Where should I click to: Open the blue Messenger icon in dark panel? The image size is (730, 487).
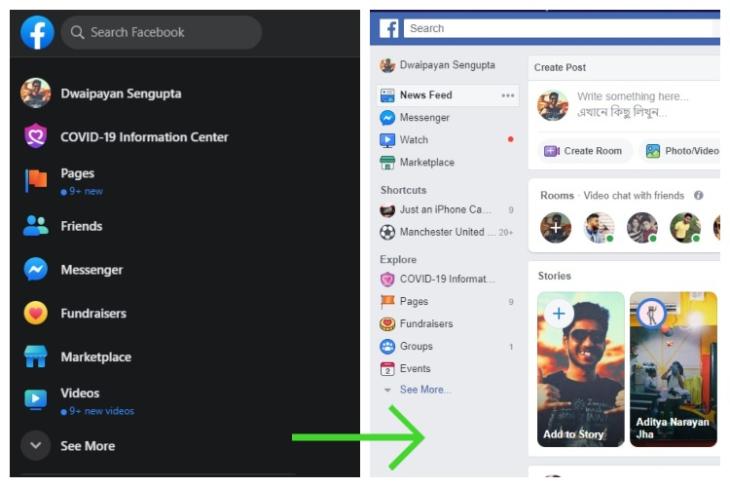point(36,269)
